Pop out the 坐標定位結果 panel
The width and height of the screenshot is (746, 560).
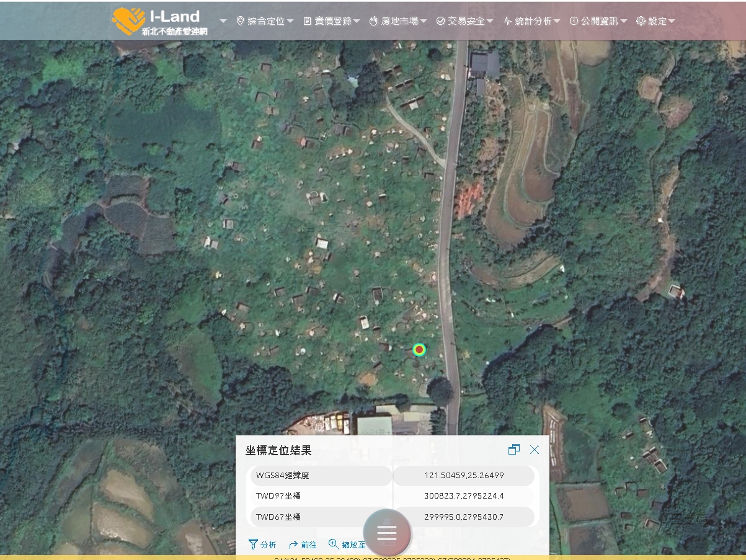click(x=513, y=450)
